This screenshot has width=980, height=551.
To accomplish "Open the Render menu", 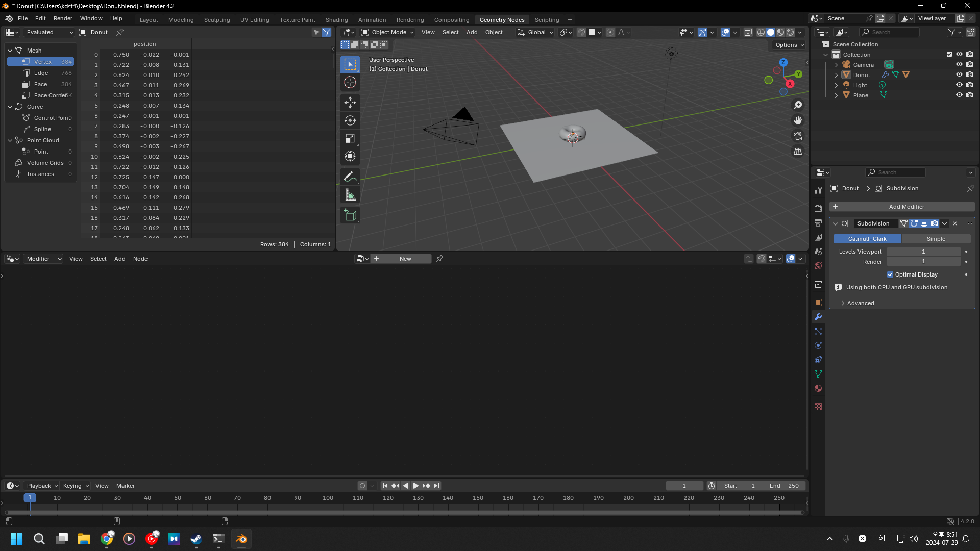I will 63,18.
